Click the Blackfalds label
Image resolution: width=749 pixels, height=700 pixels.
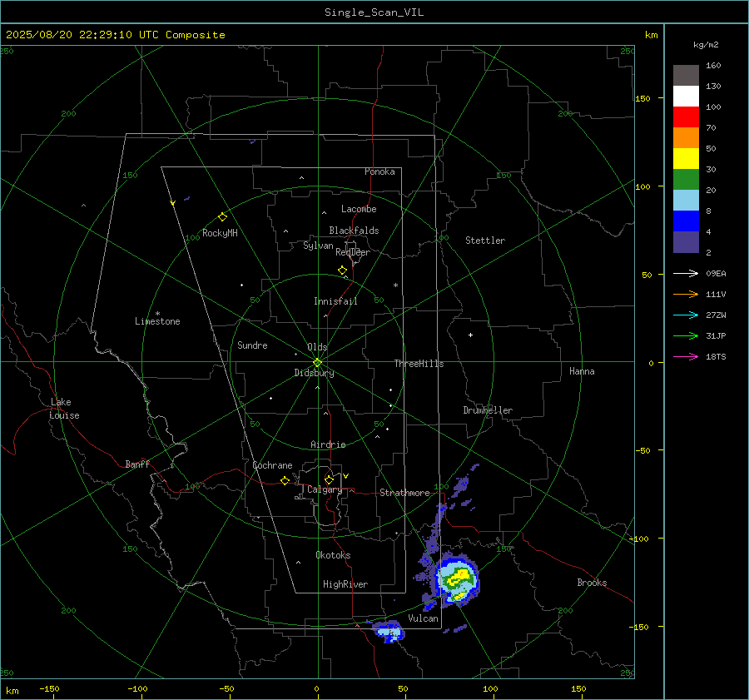354,231
